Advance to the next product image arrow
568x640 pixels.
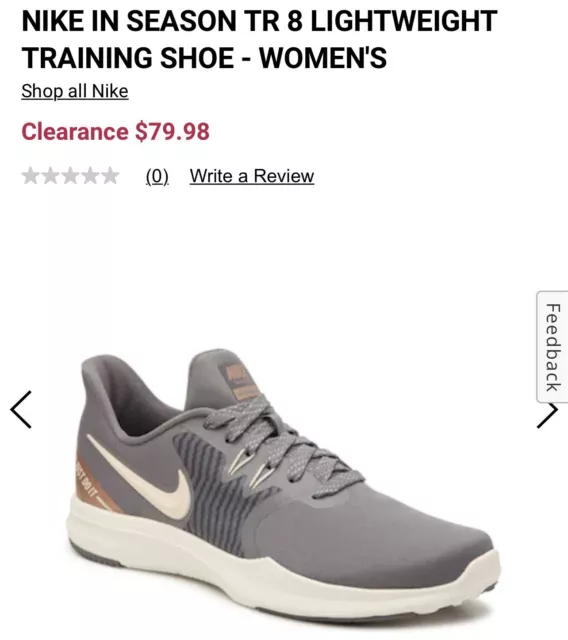click(x=547, y=415)
